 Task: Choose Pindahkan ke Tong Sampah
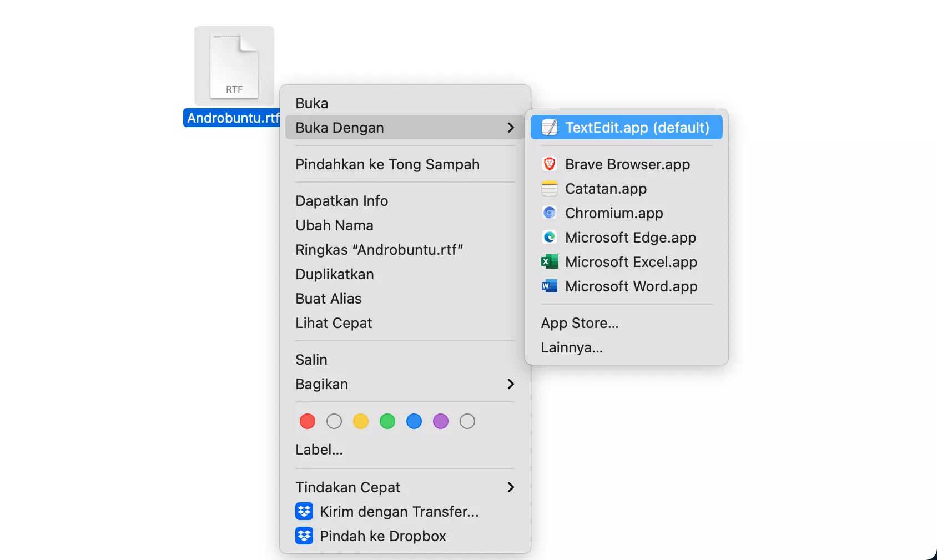tap(387, 164)
